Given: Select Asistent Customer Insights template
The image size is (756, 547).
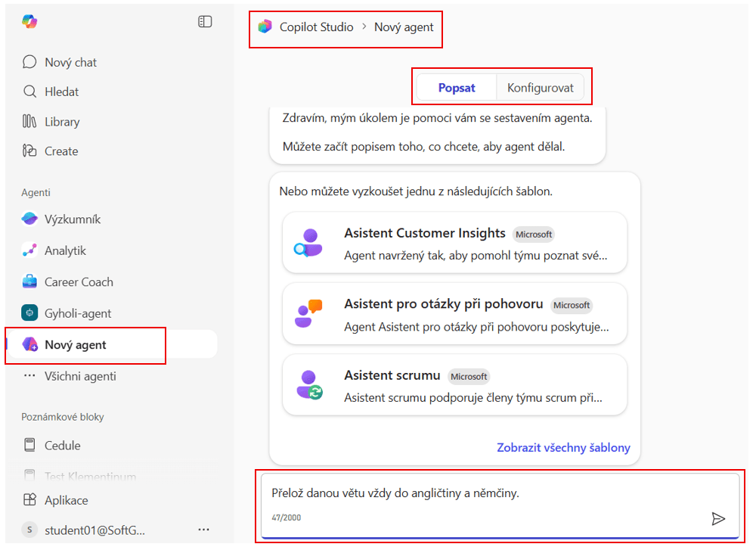Looking at the screenshot, I should pyautogui.click(x=454, y=242).
